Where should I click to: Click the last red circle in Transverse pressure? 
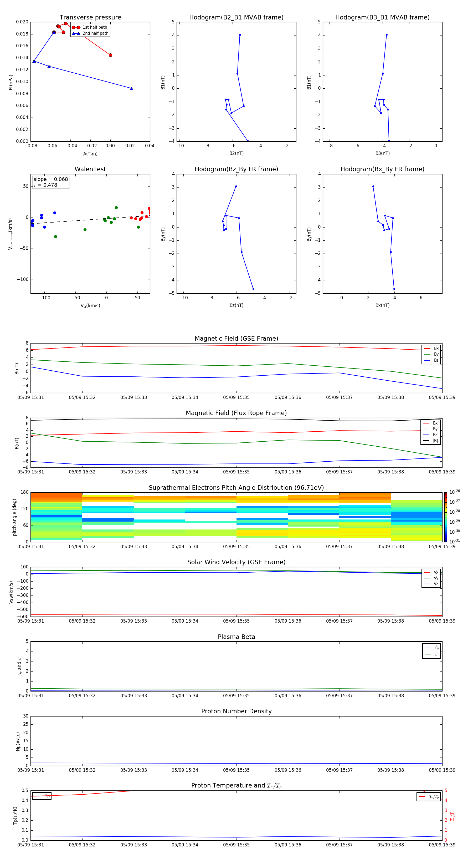click(x=110, y=55)
